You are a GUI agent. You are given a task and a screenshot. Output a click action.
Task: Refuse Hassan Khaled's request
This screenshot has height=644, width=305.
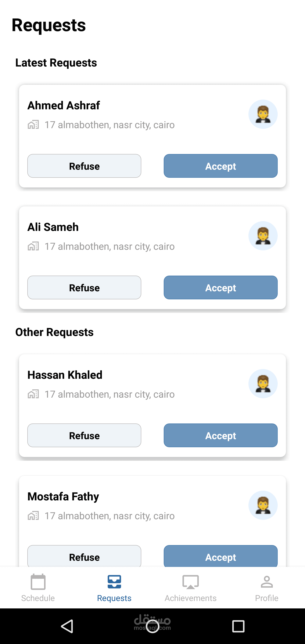84,435
